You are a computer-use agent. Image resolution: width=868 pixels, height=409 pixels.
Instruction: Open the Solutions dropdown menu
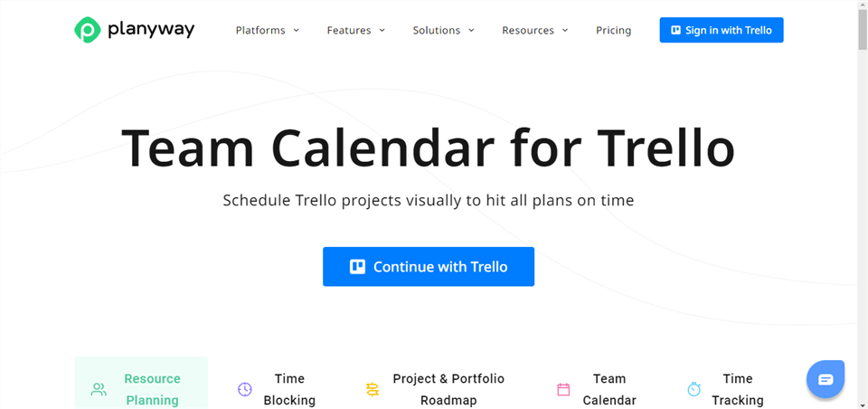(x=443, y=30)
